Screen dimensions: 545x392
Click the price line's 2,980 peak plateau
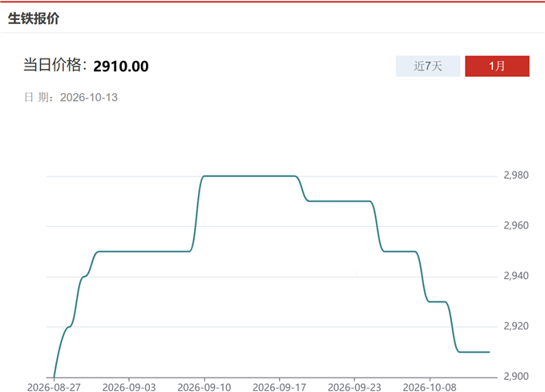[249, 176]
